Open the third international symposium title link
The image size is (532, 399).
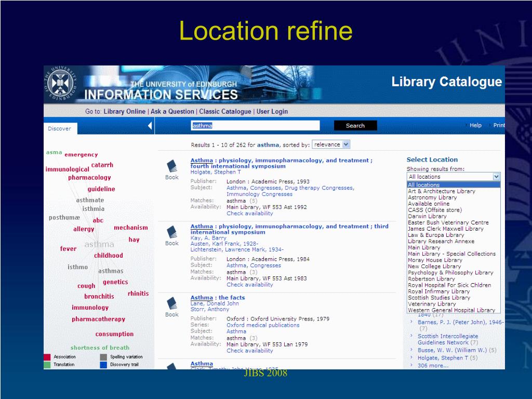click(289, 229)
